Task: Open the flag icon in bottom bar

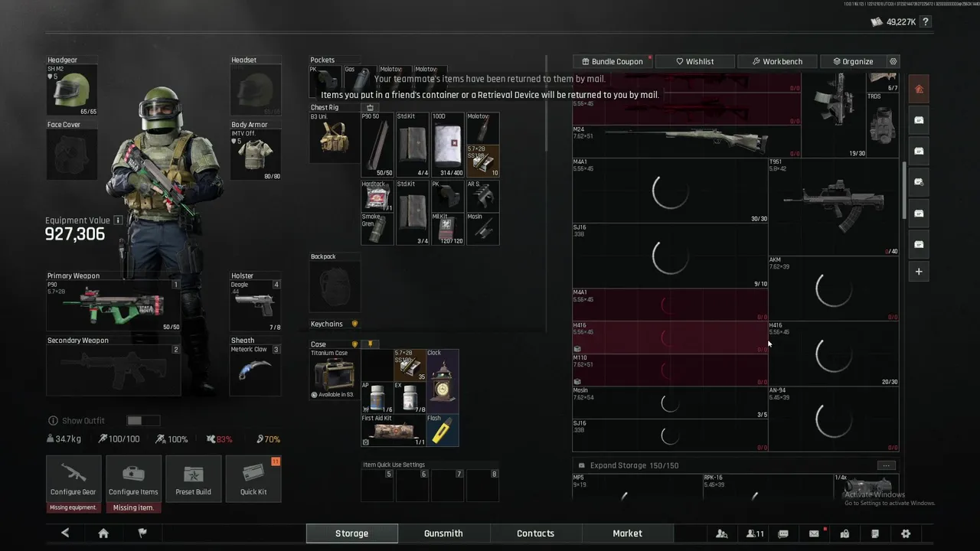Action: click(x=142, y=533)
